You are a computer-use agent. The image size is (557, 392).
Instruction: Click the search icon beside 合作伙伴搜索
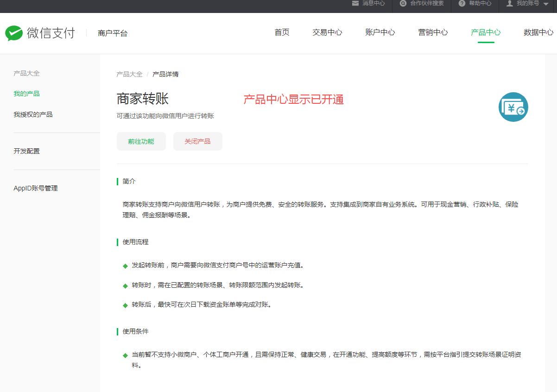pos(403,3)
